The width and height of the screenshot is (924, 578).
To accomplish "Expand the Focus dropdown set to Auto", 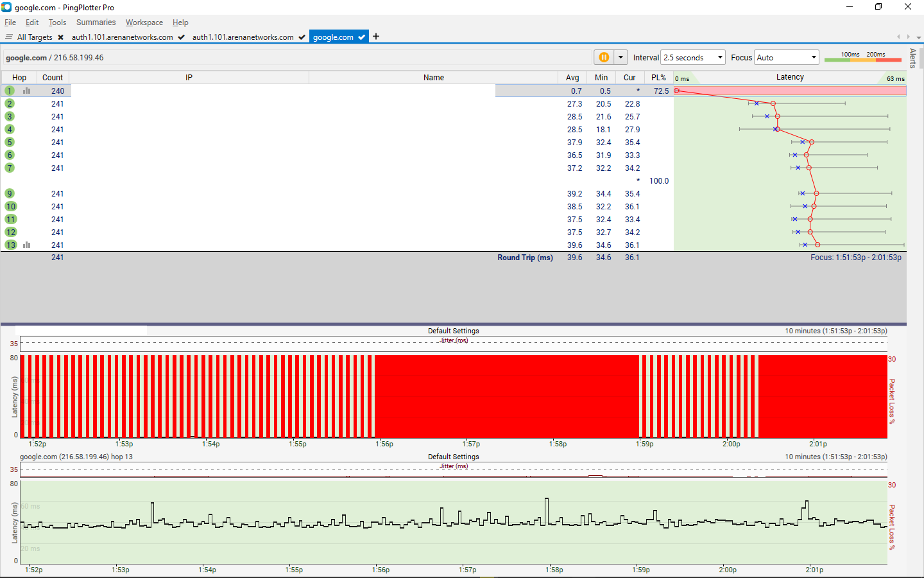I will pyautogui.click(x=787, y=57).
